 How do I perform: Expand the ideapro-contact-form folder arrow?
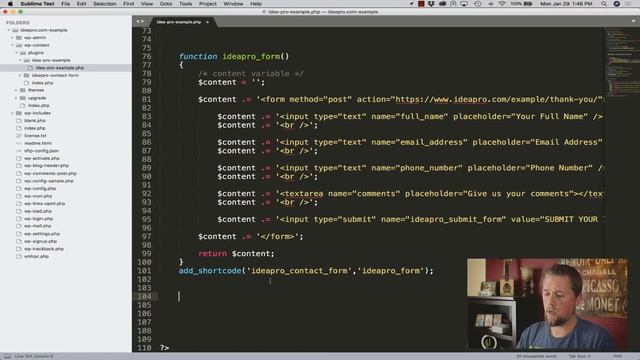point(20,76)
